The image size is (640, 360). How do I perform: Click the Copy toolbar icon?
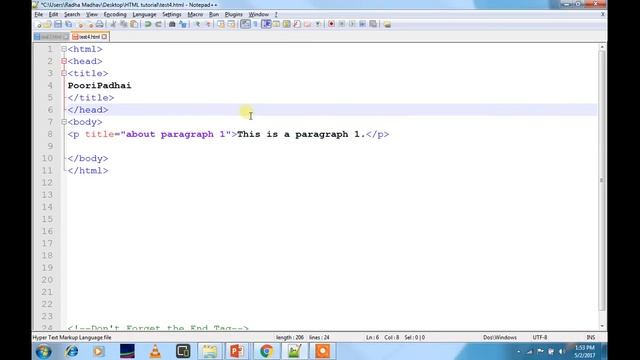[124, 24]
